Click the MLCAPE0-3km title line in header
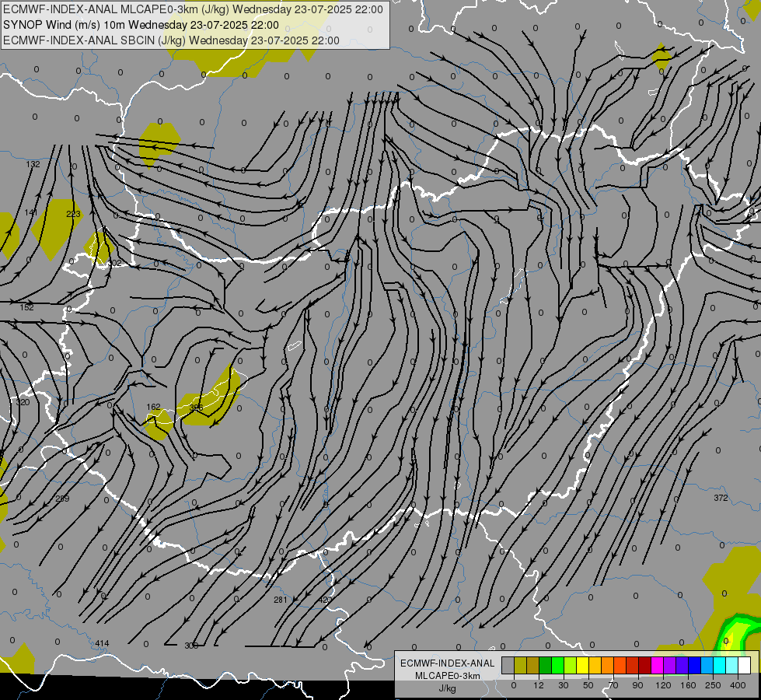761x700 pixels. click(193, 9)
